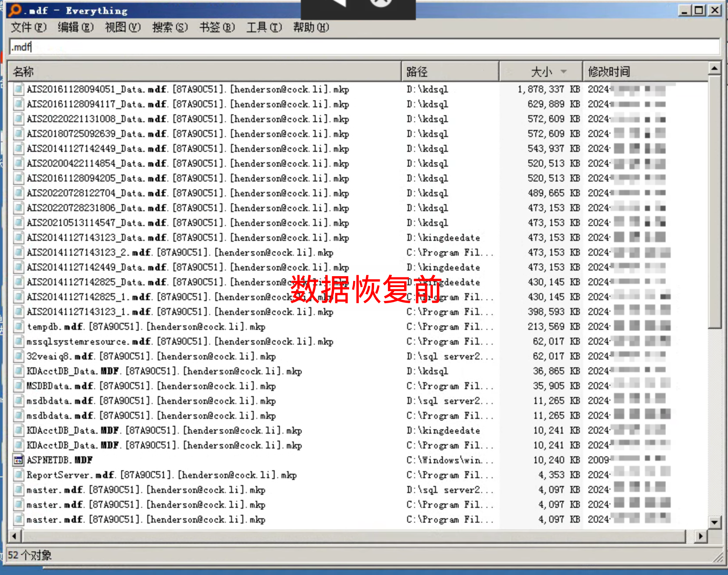
Task: Click the file icon of AIS20141127143123_2.mdf
Action: point(18,253)
